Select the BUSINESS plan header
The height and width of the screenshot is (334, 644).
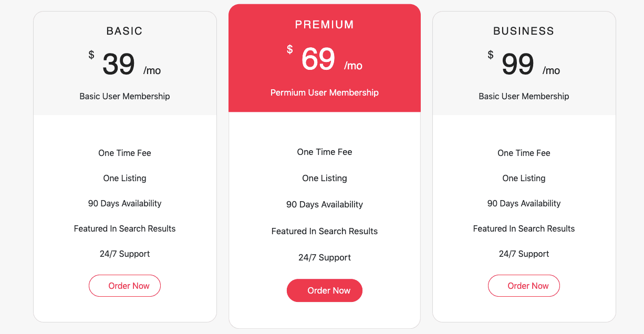524,31
